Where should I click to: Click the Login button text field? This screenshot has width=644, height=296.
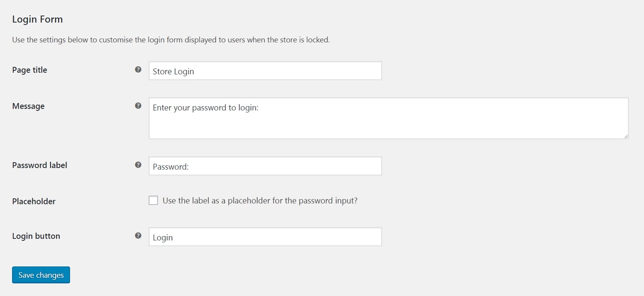coord(265,237)
